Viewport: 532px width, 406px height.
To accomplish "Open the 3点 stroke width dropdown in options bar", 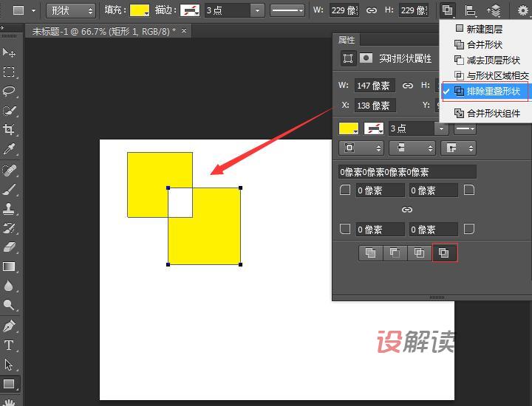I will [x=256, y=10].
